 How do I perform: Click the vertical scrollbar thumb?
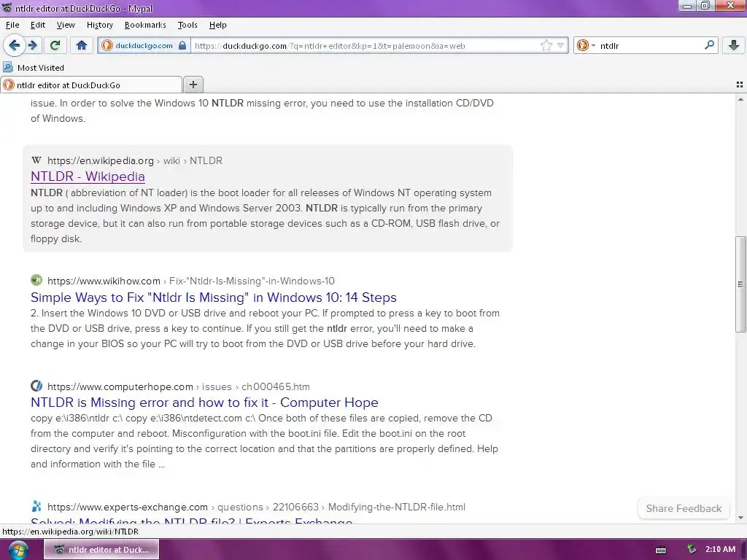point(740,284)
